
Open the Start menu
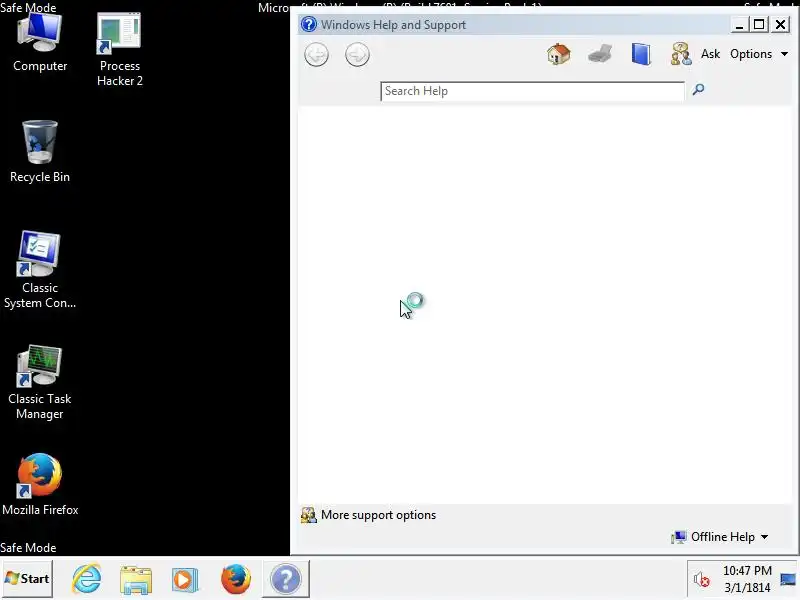(27, 579)
